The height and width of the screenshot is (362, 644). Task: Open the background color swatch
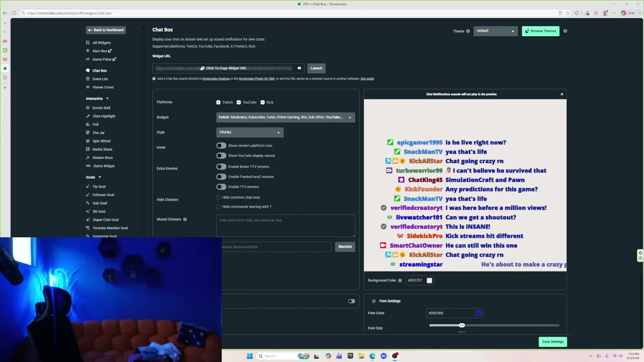tap(429, 281)
